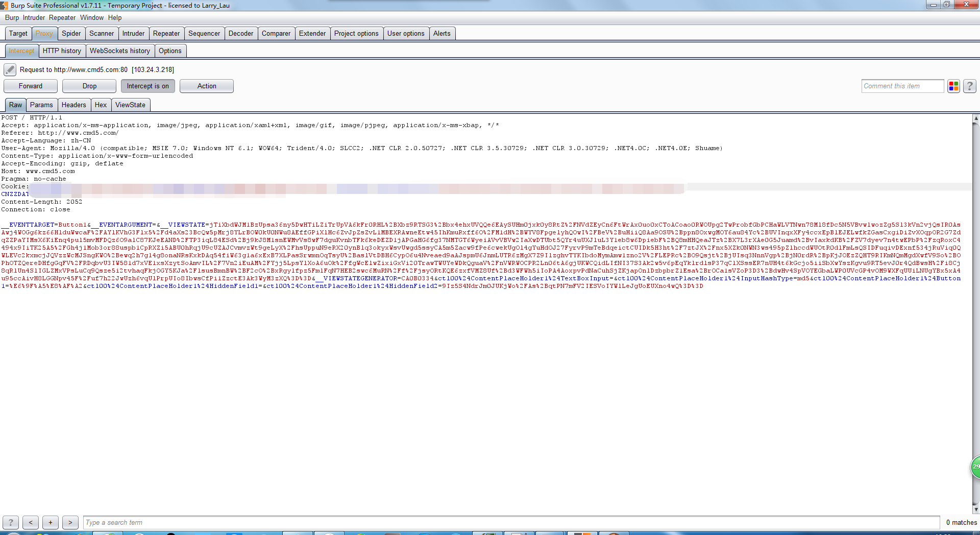
Task: Open the Help menu
Action: (x=115, y=17)
